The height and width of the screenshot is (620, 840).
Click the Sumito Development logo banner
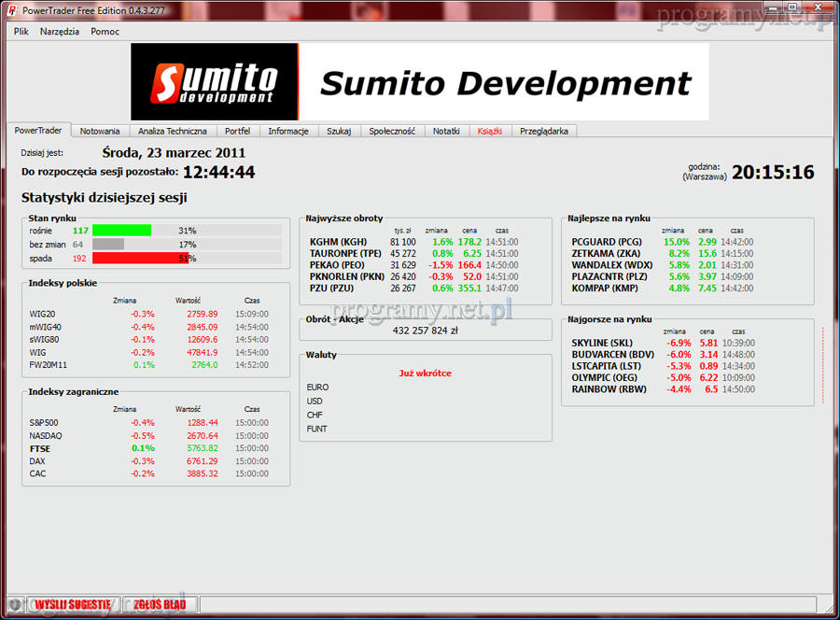pos(419,82)
